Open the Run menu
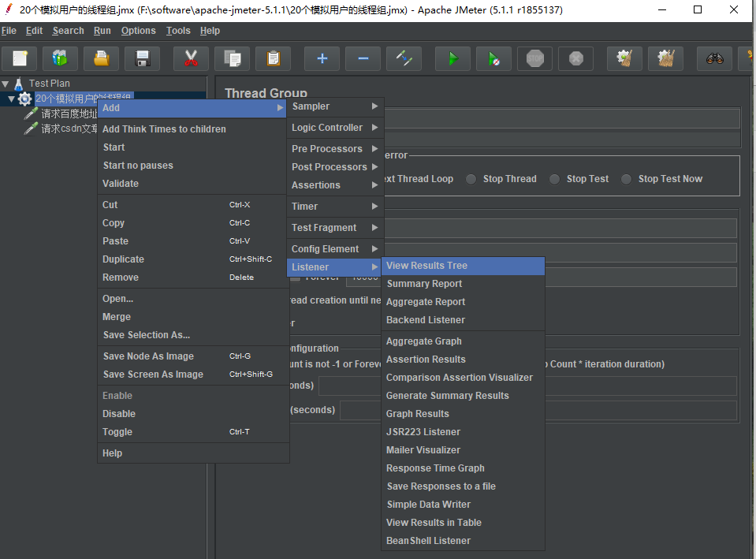Screen dimensions: 756x559 102,31
